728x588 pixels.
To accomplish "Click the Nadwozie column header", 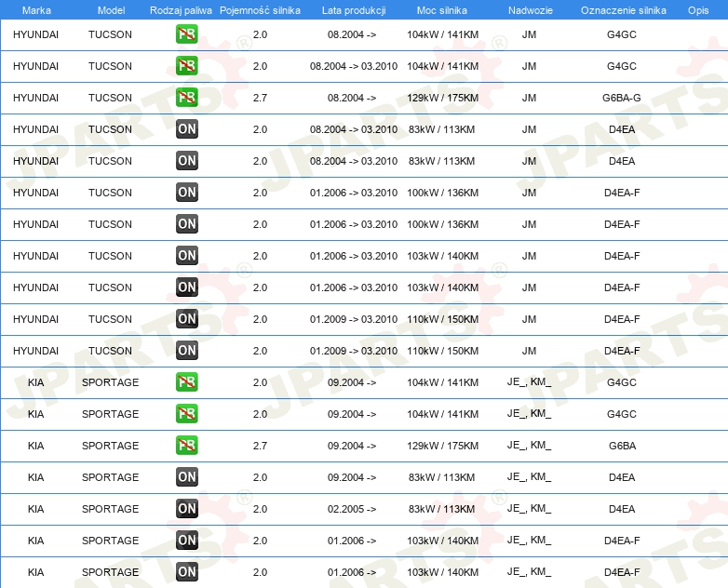I will [531, 10].
